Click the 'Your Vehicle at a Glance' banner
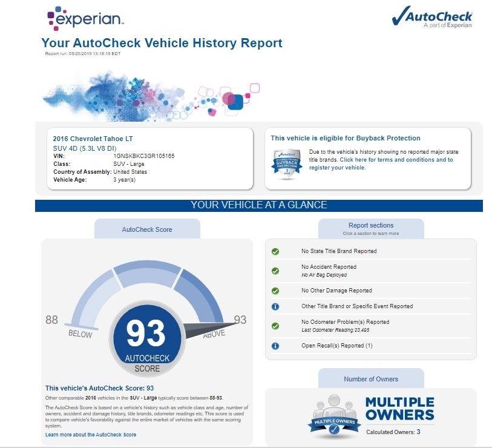492x448 pixels. coord(258,205)
